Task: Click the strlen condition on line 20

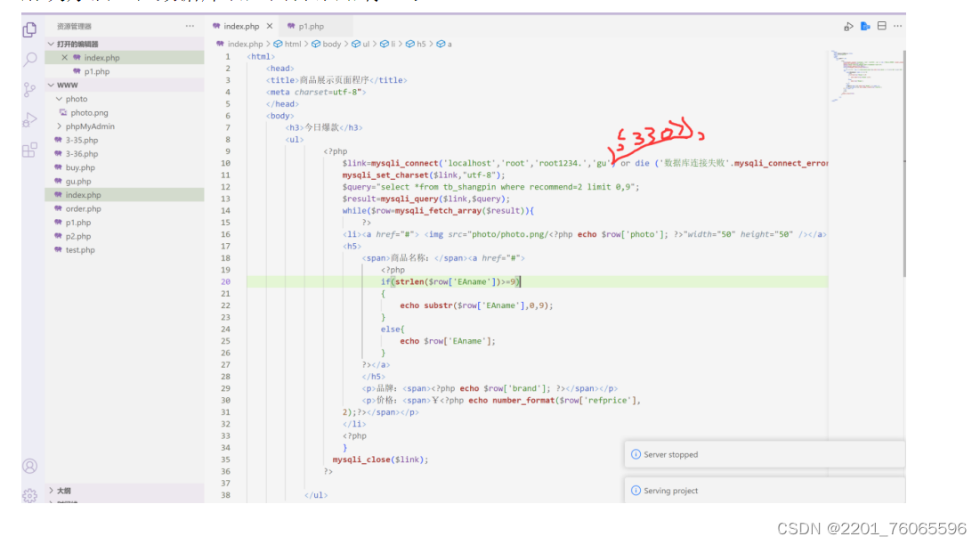Action: tap(450, 282)
